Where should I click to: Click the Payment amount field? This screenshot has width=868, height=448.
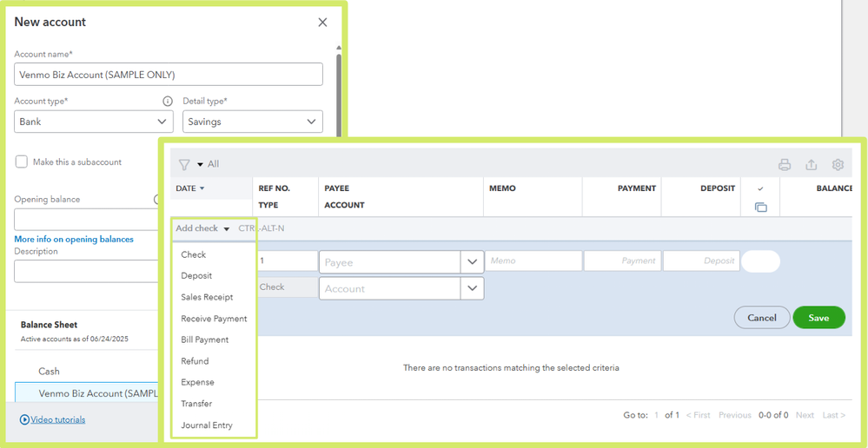(x=622, y=260)
